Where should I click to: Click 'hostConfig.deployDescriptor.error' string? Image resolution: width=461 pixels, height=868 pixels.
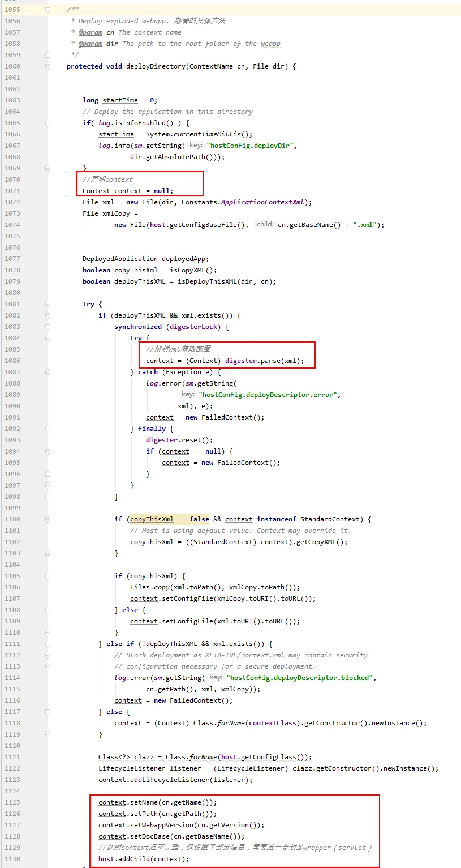(268, 395)
